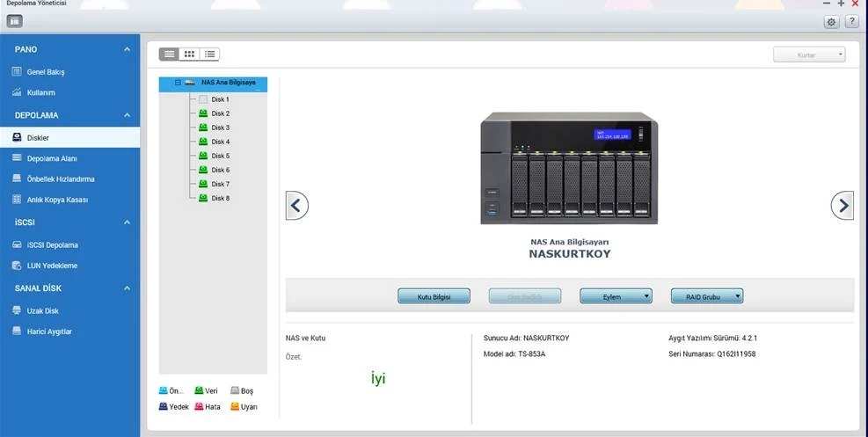868x437 pixels.
Task: Click the empty Disk 1 slot icon
Action: (x=203, y=99)
